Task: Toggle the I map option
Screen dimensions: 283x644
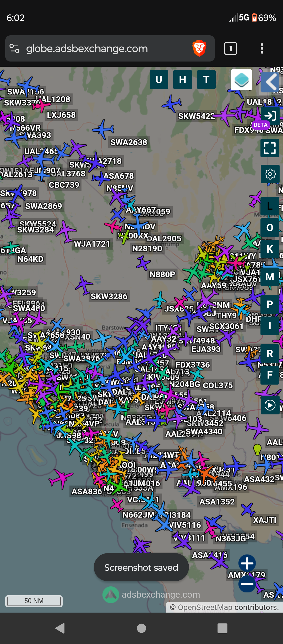Action: [270, 326]
